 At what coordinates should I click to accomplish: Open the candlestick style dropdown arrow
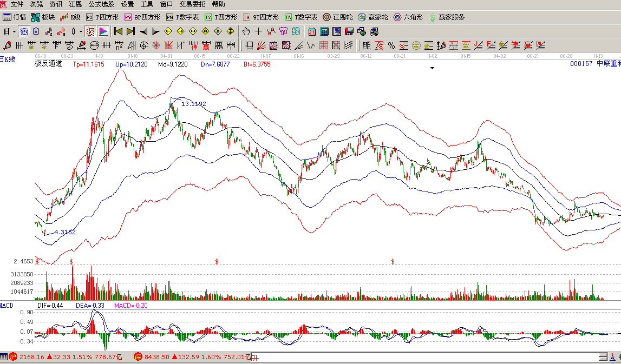point(81,31)
